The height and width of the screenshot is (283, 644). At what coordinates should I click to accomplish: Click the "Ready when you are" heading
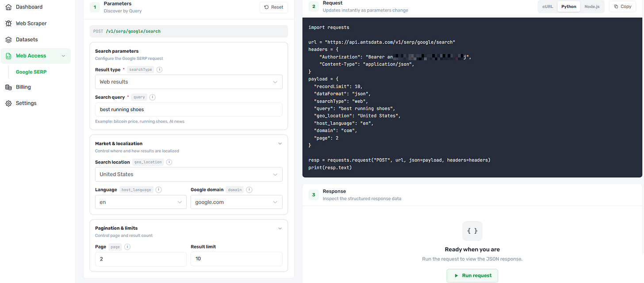point(472,249)
